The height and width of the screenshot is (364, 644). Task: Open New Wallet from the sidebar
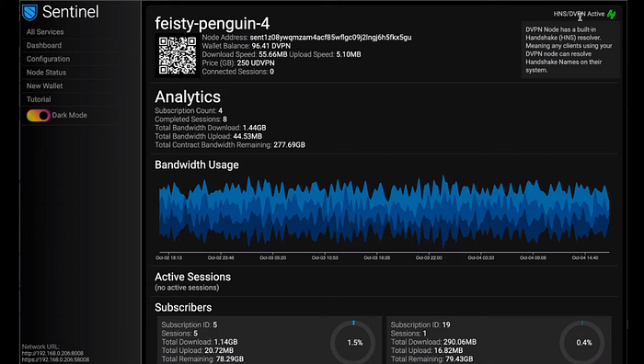[x=44, y=86]
